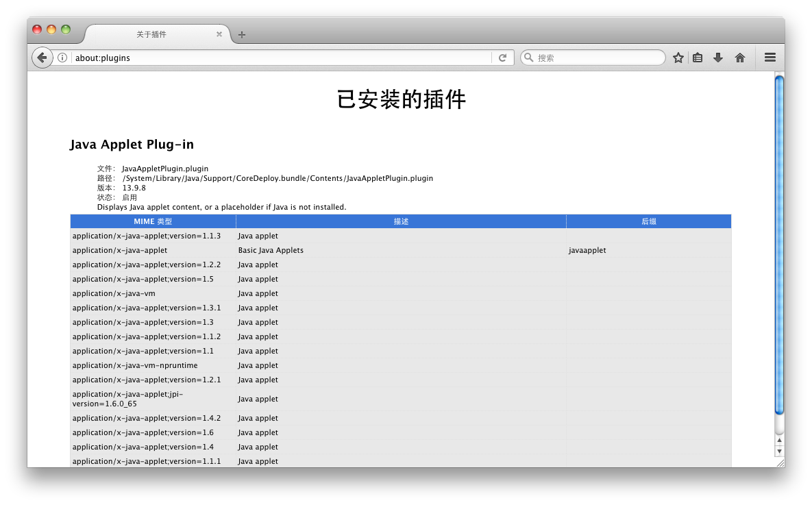Click the 描述 column header

point(401,221)
